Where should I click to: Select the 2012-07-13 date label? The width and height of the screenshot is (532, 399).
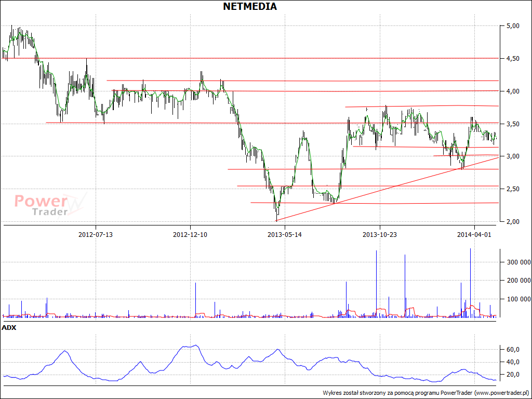(x=96, y=234)
